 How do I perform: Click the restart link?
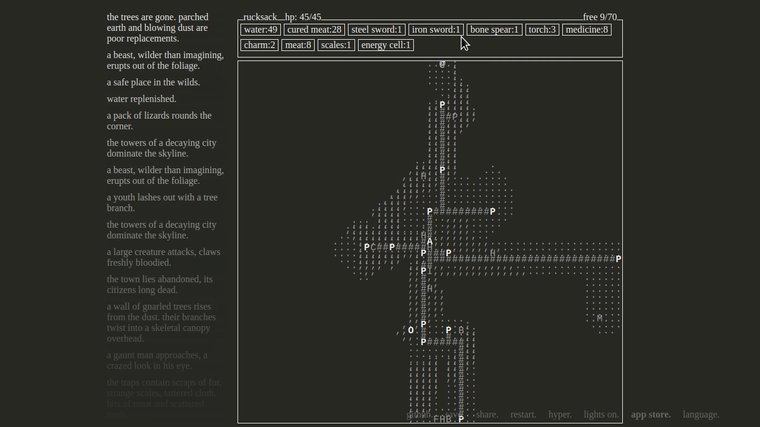tap(523, 414)
